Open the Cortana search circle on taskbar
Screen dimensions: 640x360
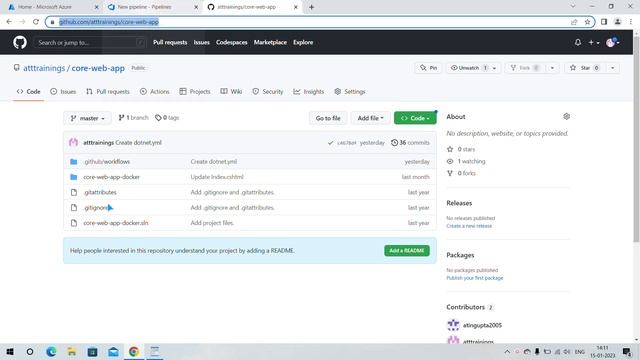click(30, 351)
